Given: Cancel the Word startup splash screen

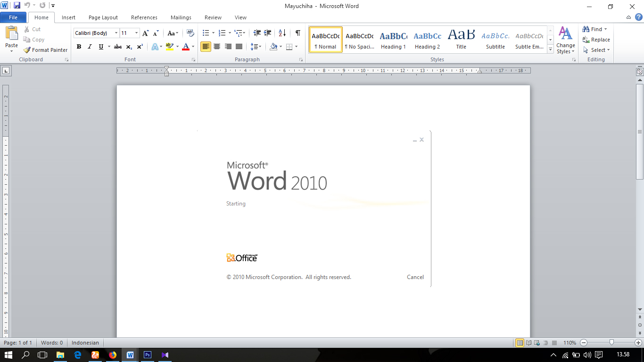Looking at the screenshot, I should click(x=415, y=277).
